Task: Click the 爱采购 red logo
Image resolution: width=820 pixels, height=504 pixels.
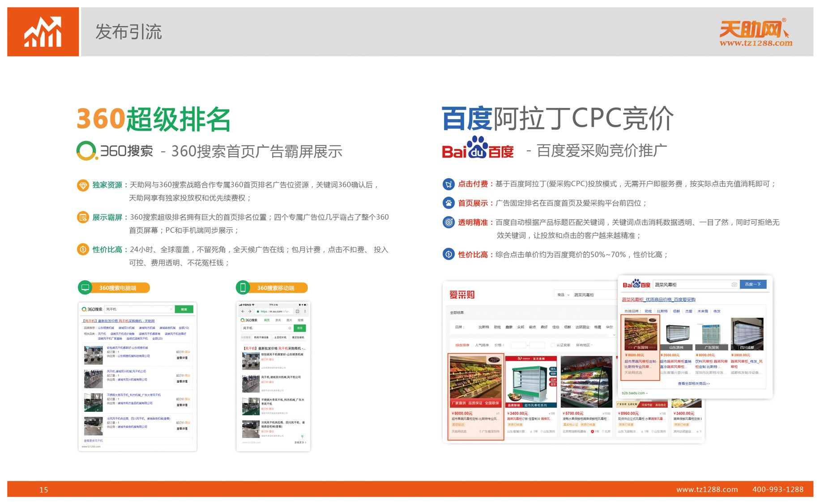Action: click(462, 295)
